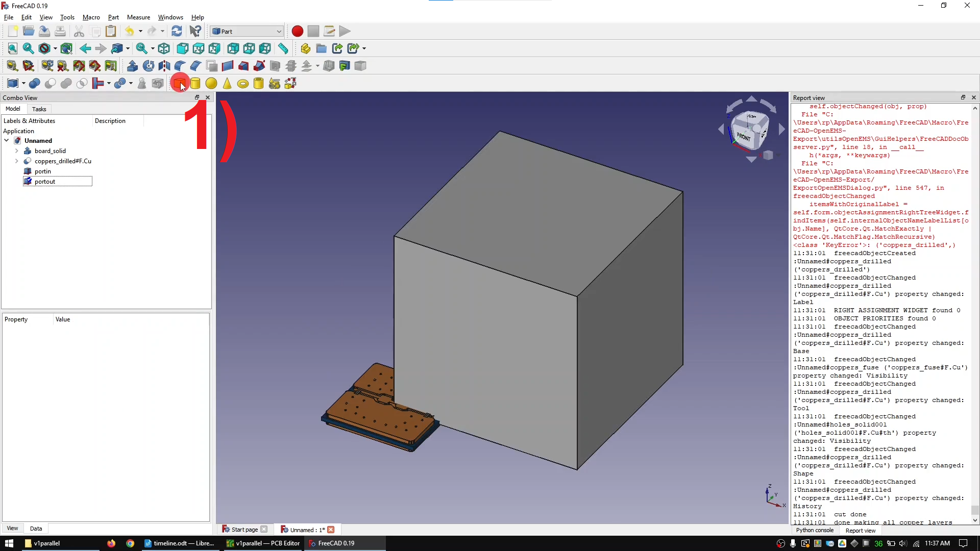Select the Revolve tool

(x=148, y=65)
